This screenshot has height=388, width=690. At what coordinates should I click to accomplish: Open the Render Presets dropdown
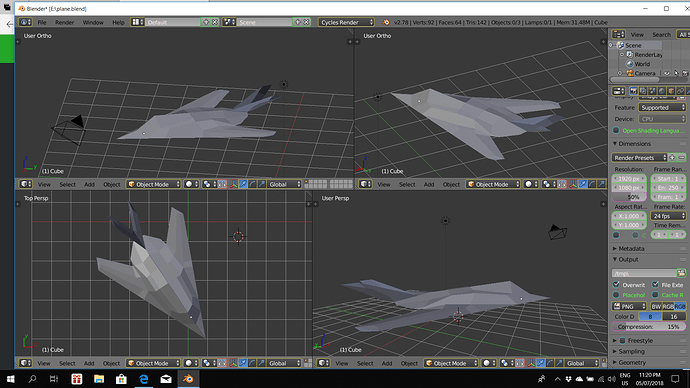(639, 157)
